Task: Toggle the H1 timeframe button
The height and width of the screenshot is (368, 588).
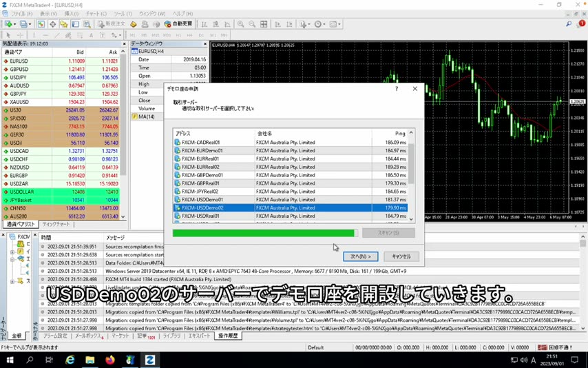Action: pos(178,35)
